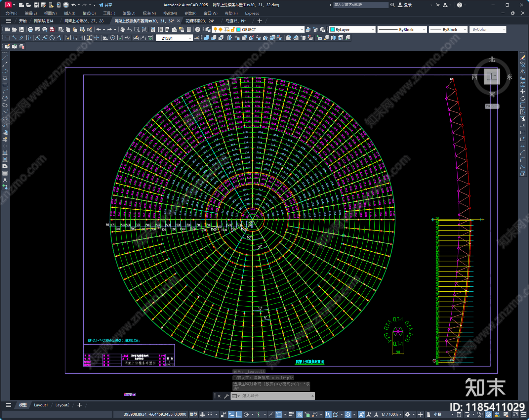Image resolution: width=529 pixels, height=420 pixels.
Task: Click the 登录 sign-in button
Action: point(405,5)
